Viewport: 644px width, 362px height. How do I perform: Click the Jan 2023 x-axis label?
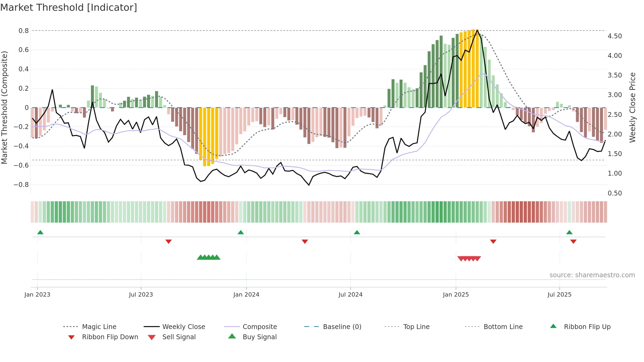[x=37, y=294]
